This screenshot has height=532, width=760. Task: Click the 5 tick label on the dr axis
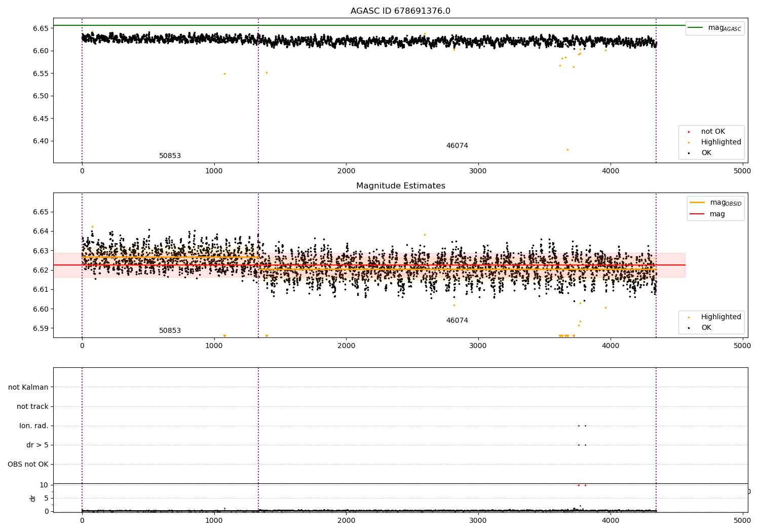tap(46, 498)
